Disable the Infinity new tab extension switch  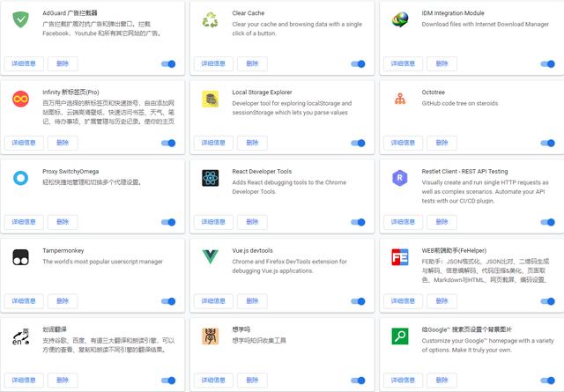[168, 143]
